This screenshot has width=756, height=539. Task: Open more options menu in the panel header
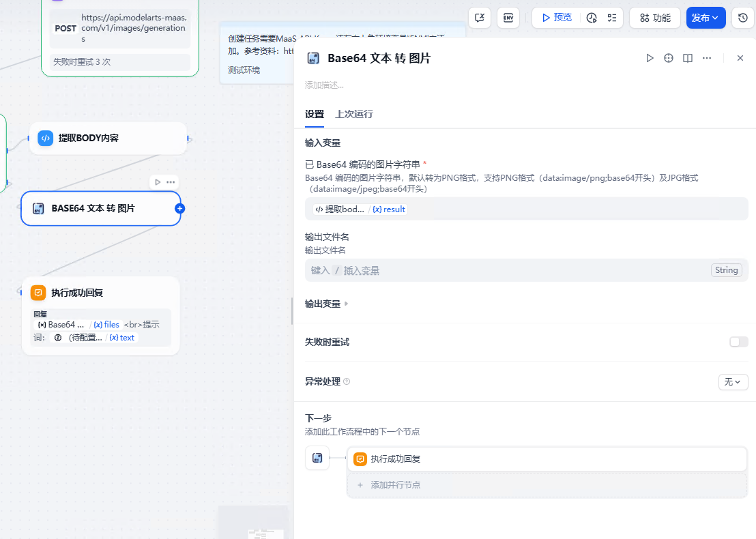pos(708,58)
